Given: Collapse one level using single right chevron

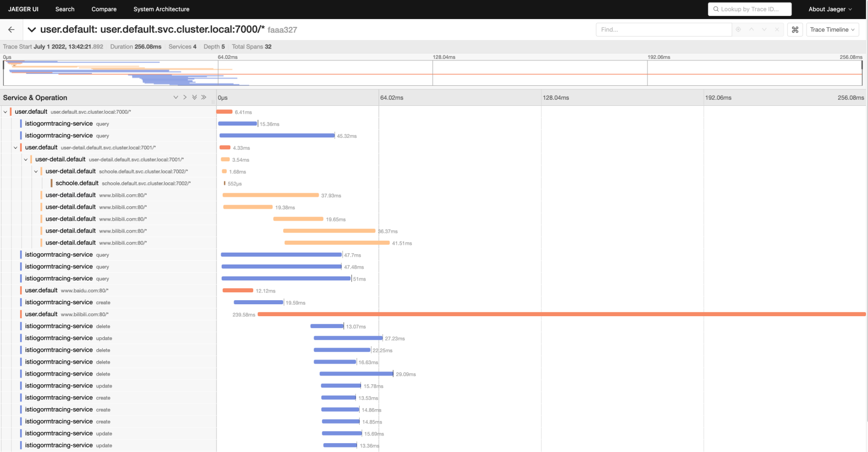Looking at the screenshot, I should pyautogui.click(x=185, y=97).
